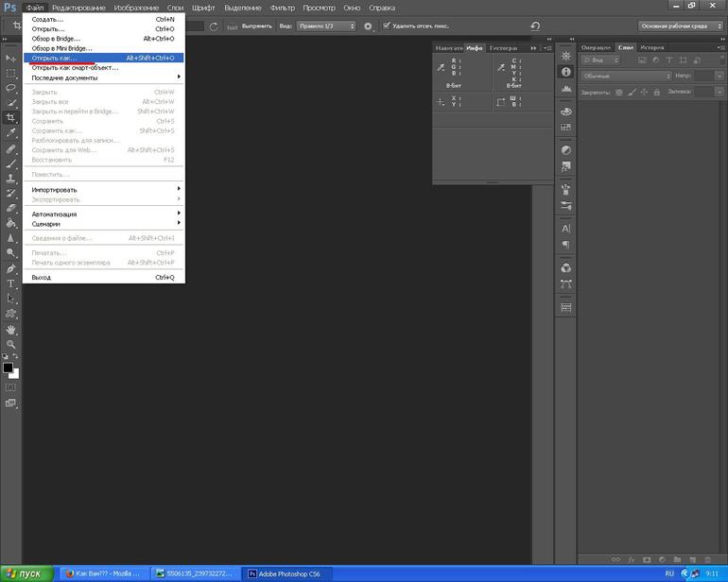
Task: Select the Crop tool in the toolbox
Action: (11, 118)
